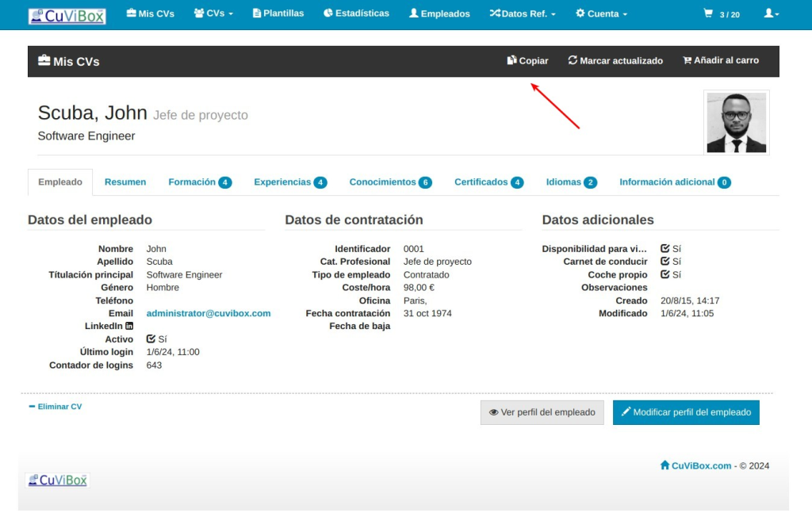812x528 pixels.
Task: Click the Eliminar CV link
Action: coord(56,407)
